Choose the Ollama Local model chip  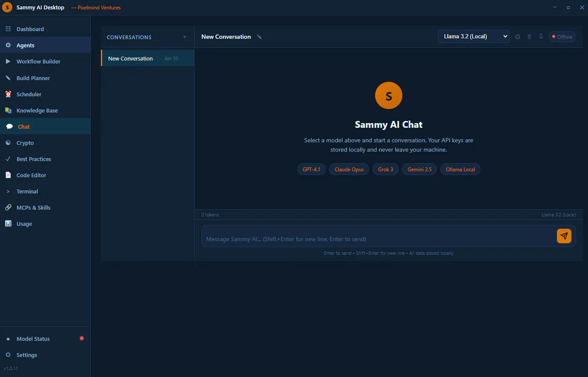[x=460, y=170]
